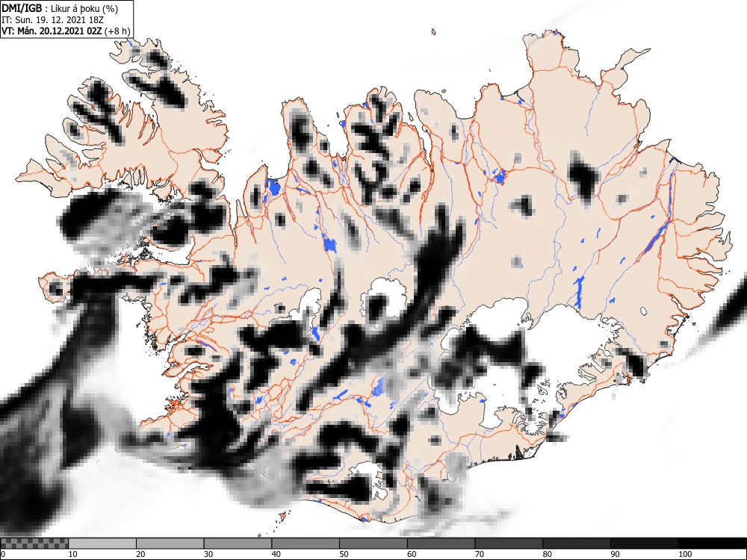This screenshot has height=560, width=747.
Task: Click the '100' legend scale label
Action: click(684, 554)
